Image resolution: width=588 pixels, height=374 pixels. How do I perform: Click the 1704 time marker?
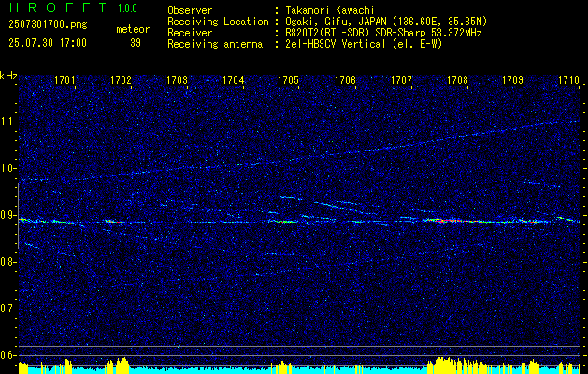233,79
